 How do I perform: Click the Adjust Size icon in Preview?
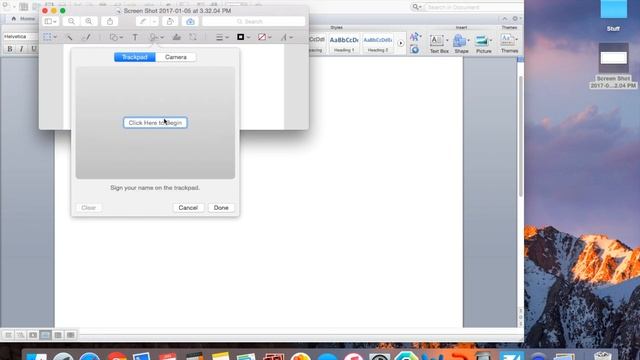point(193,37)
